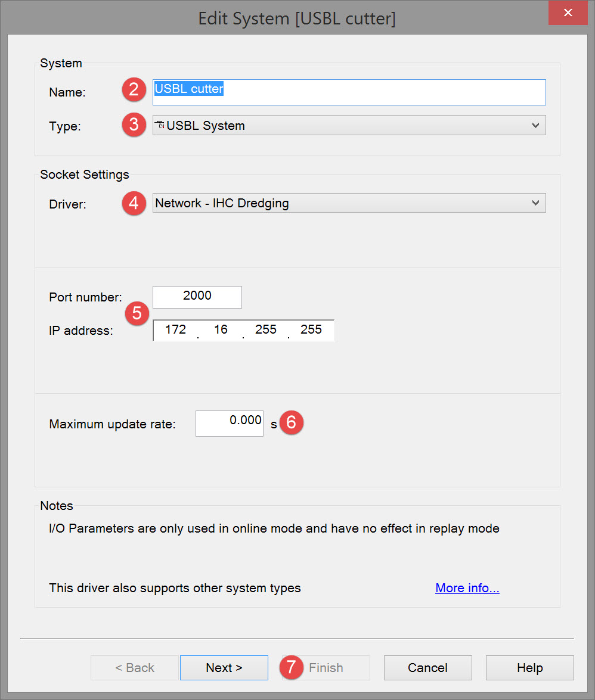Viewport: 595px width, 700px height.
Task: Click red step marker number 6
Action: pyautogui.click(x=292, y=422)
